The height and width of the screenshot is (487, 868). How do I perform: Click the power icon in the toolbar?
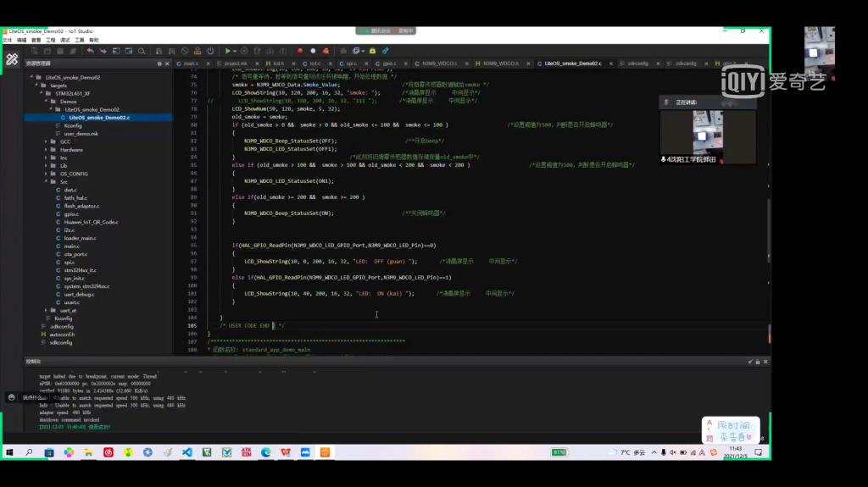210,51
